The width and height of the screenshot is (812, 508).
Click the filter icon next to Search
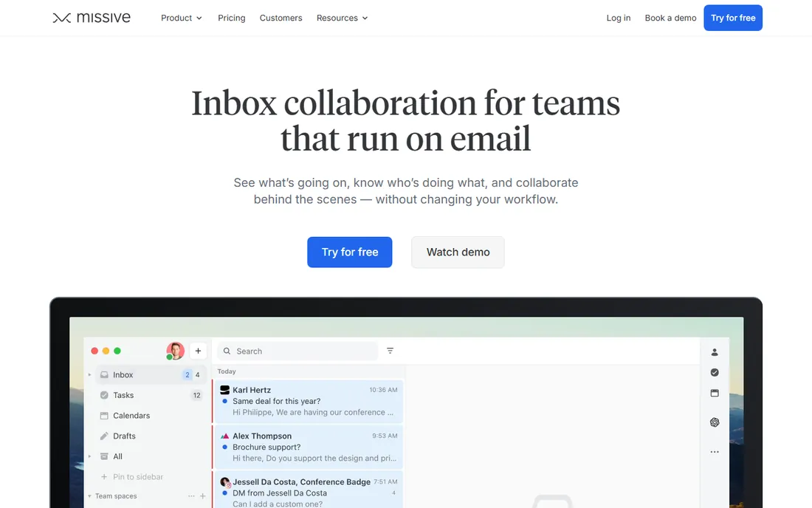point(390,351)
